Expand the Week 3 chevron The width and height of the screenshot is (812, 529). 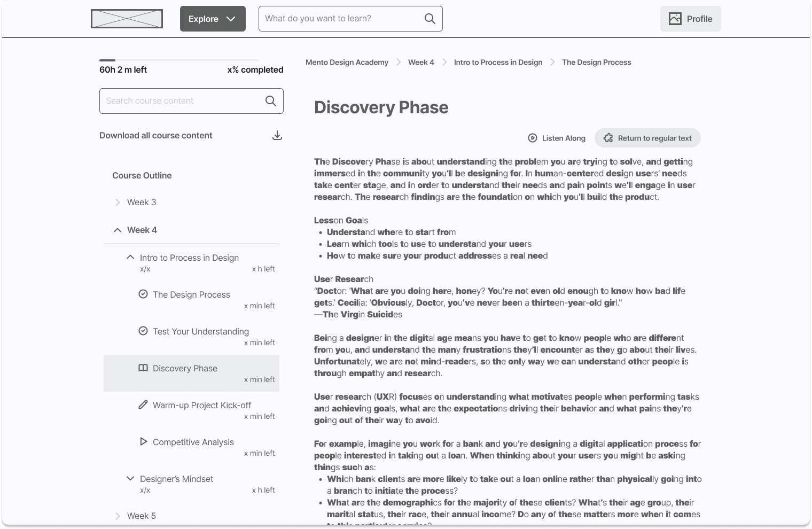click(x=118, y=203)
